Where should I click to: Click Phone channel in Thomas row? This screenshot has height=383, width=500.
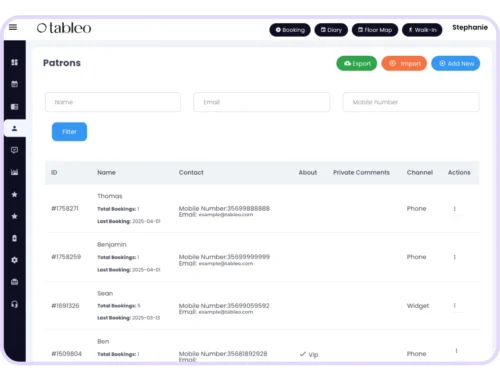click(416, 208)
